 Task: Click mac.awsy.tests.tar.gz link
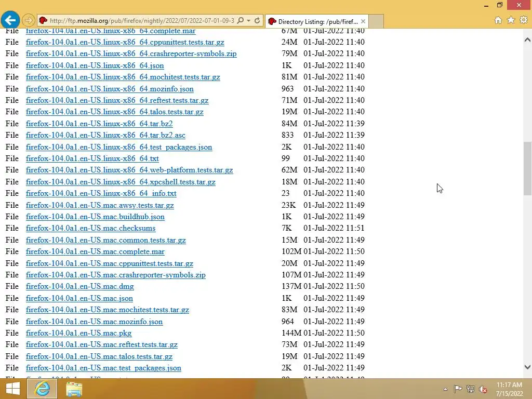[100, 205]
